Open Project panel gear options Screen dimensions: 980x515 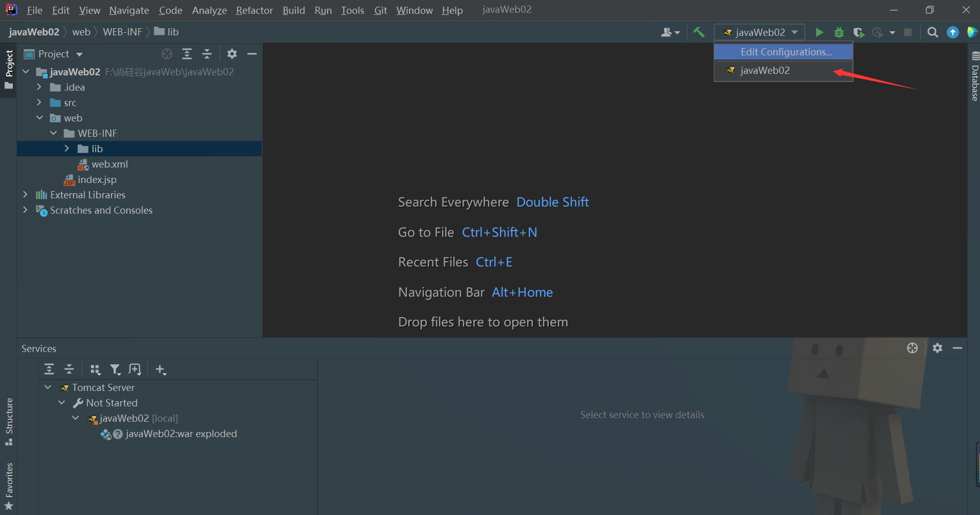tap(232, 54)
